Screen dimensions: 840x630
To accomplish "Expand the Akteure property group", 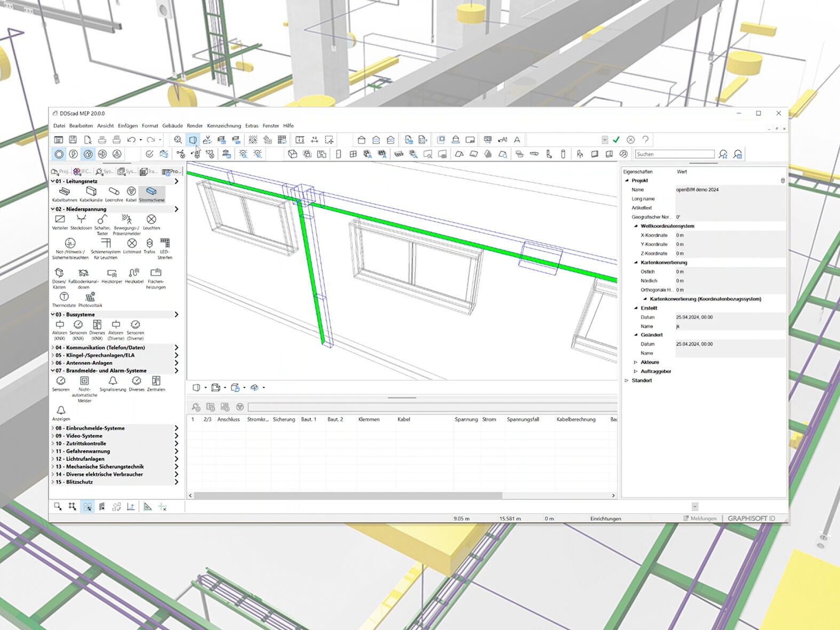I will pyautogui.click(x=636, y=362).
